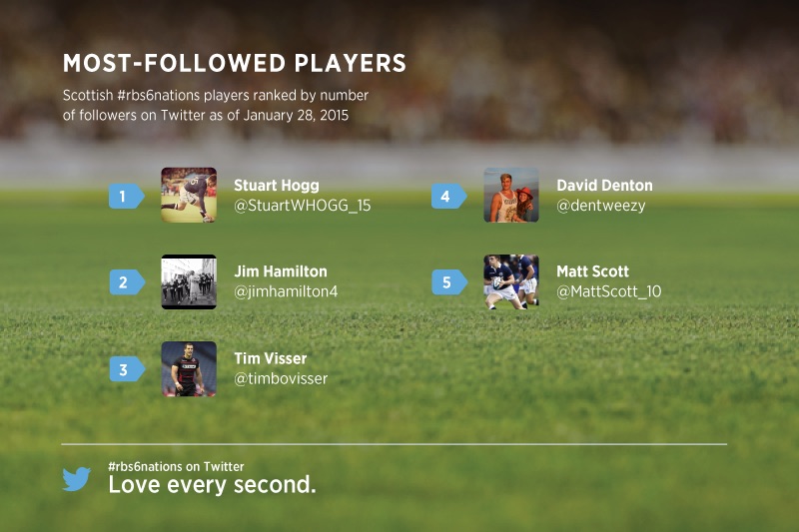This screenshot has height=532, width=799.
Task: Click the @jimhamilton4 handle
Action: [286, 292]
